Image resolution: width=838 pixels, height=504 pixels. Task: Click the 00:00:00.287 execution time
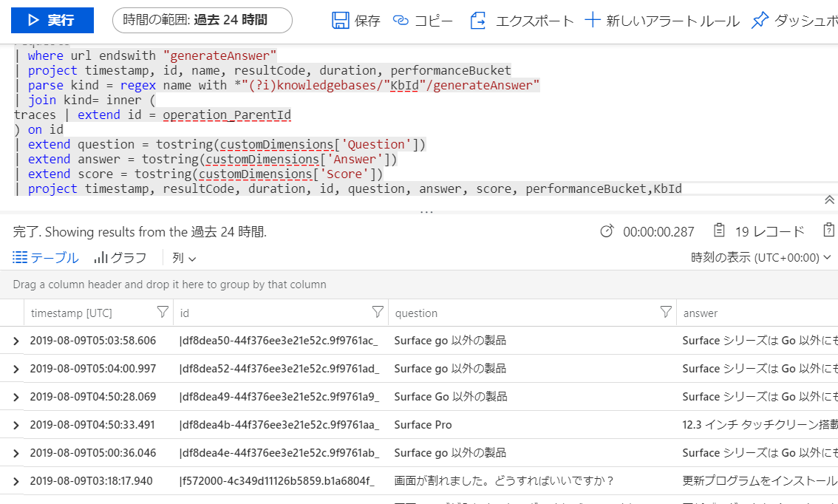(x=658, y=232)
